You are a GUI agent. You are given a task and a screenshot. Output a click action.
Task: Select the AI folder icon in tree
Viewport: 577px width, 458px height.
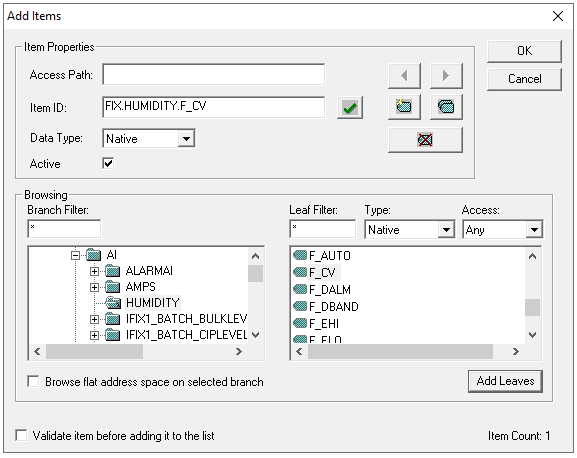coord(93,255)
